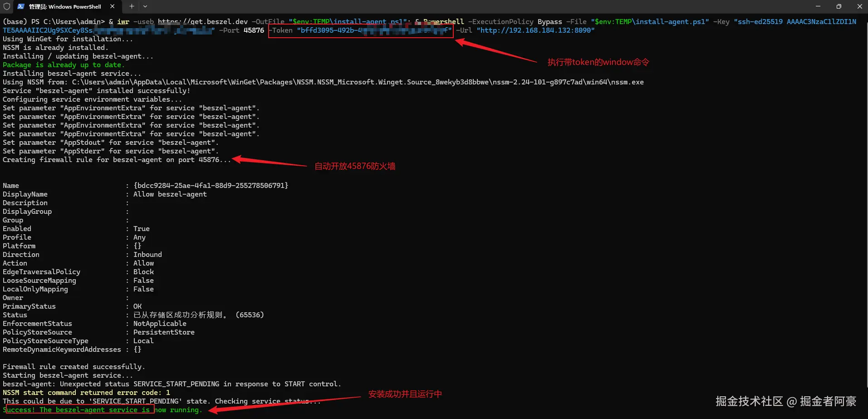The width and height of the screenshot is (868, 419).
Task: Click "Firewall rule created successfully." line
Action: point(74,367)
